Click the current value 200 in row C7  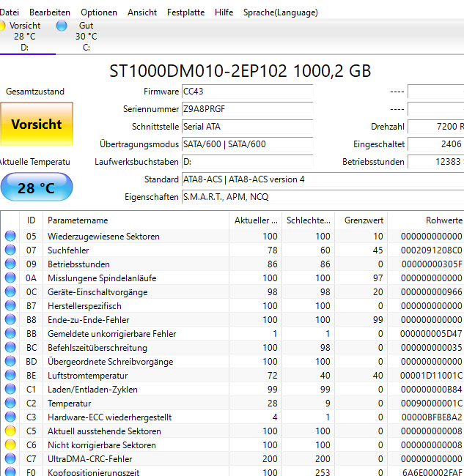[x=270, y=459]
